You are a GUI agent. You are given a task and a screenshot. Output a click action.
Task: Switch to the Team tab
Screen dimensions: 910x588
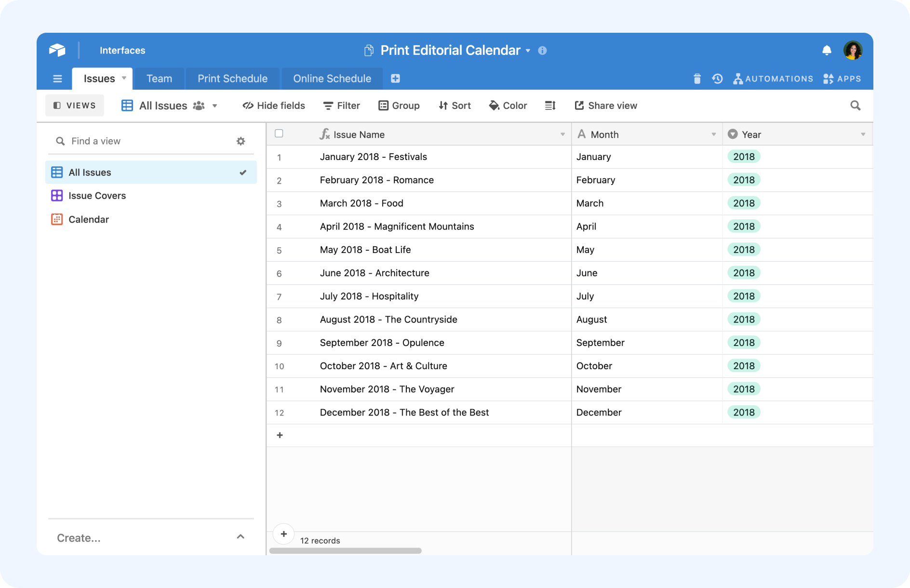click(x=159, y=79)
